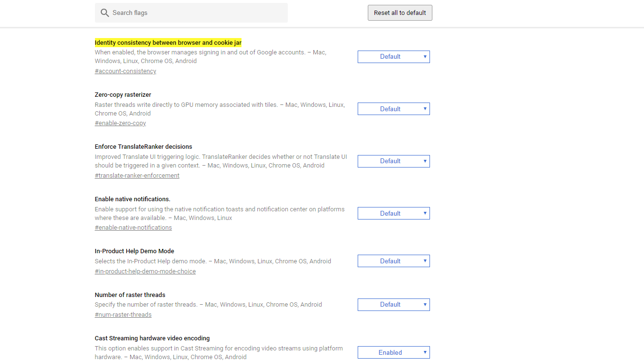
Task: Follow the #account-consistency link
Action: coord(125,71)
